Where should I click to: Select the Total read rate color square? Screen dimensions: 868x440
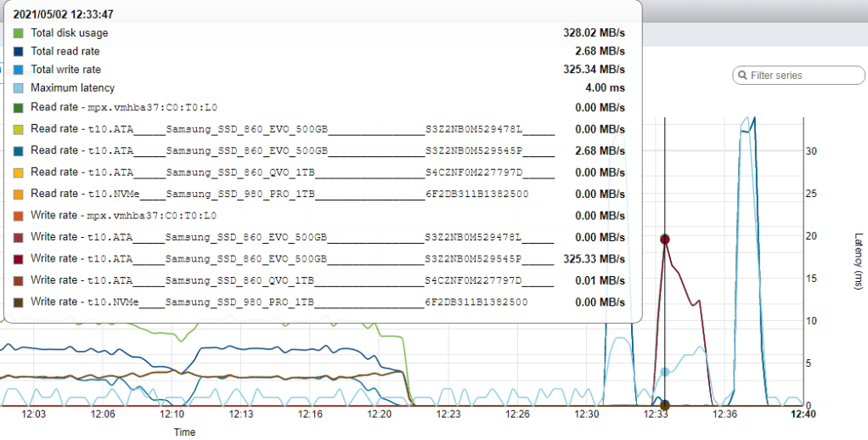[x=19, y=52]
